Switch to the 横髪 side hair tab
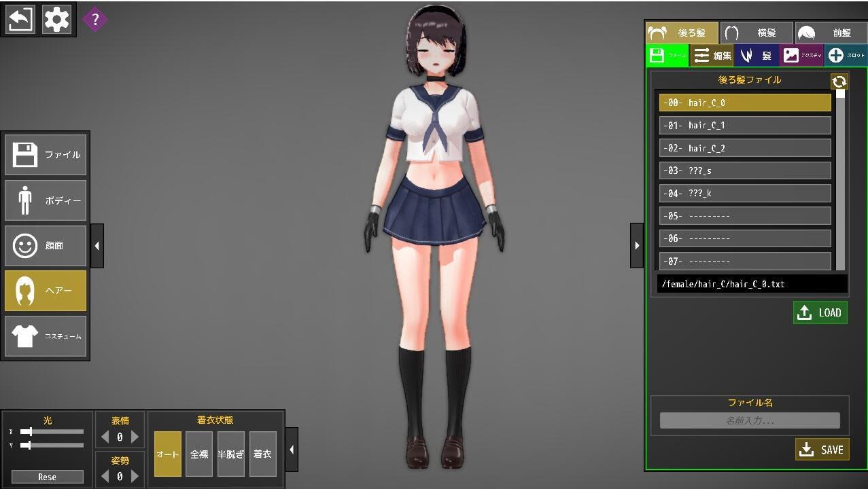The height and width of the screenshot is (489, 868). pos(757,33)
